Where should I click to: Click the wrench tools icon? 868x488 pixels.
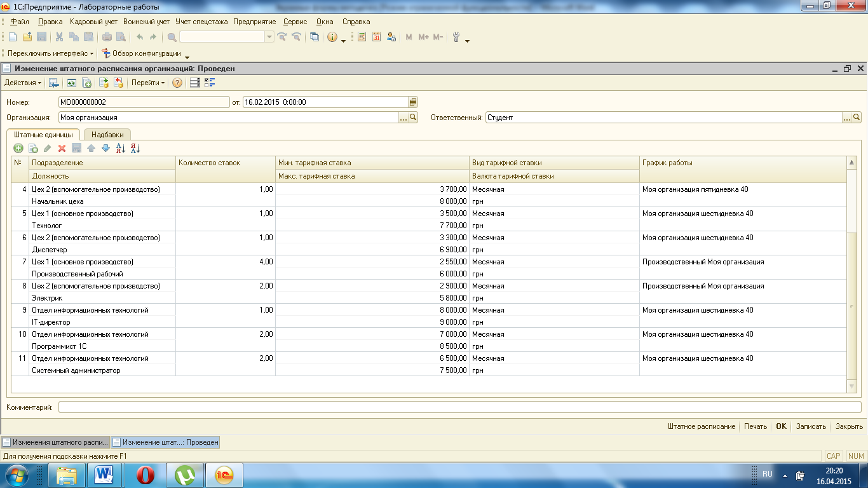point(456,37)
